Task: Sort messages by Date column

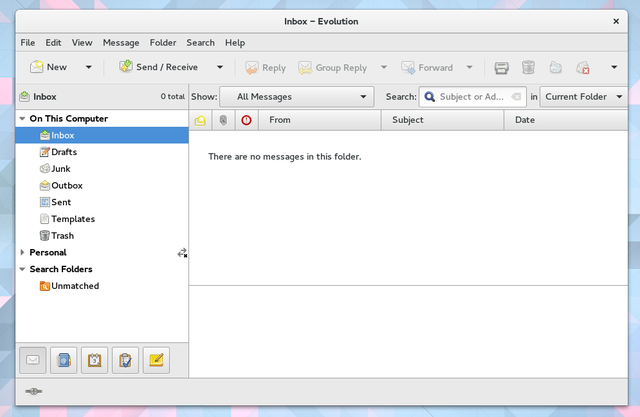Action: 566,120
